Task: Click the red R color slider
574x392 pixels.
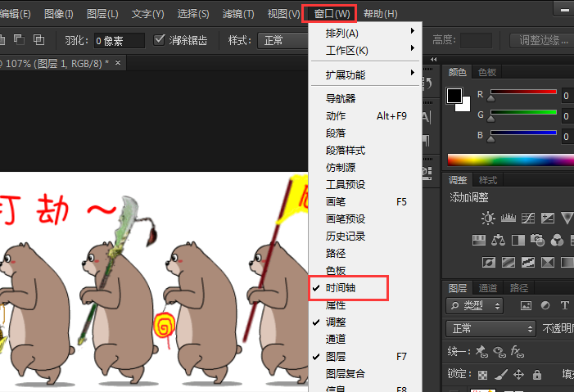Action: tap(523, 92)
